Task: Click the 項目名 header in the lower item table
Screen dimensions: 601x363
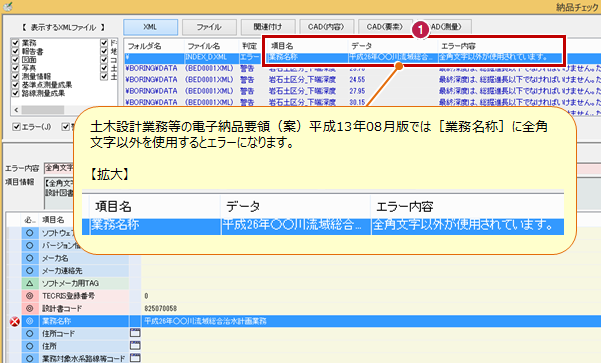Action: click(53, 220)
